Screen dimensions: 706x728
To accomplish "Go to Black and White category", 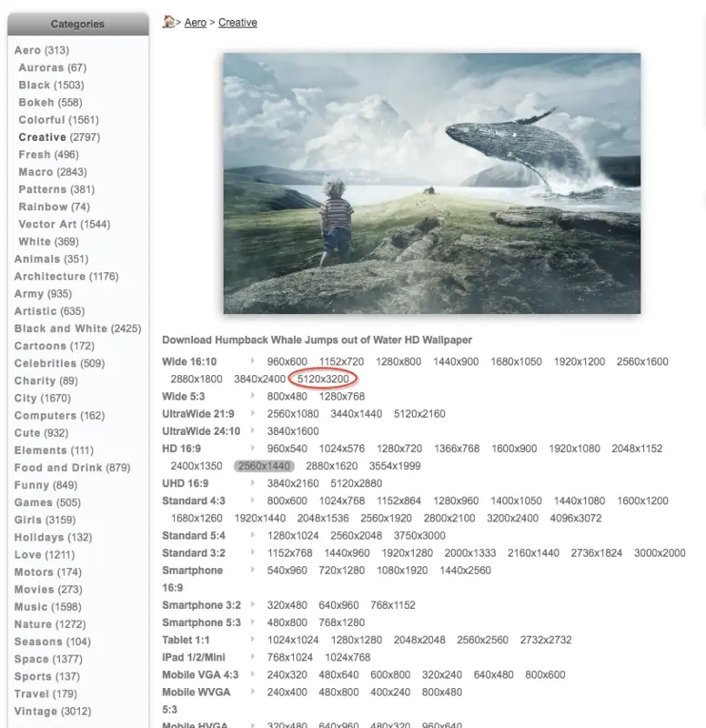I will click(x=77, y=329).
